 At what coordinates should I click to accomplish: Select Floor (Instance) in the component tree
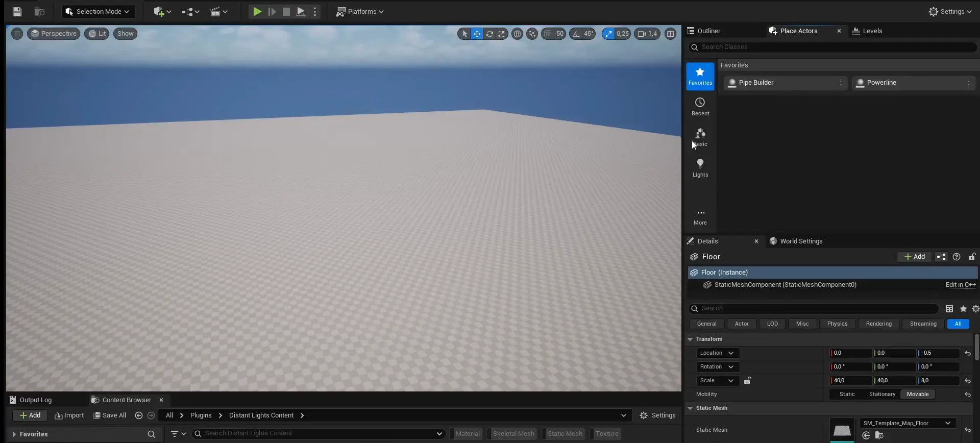point(832,273)
